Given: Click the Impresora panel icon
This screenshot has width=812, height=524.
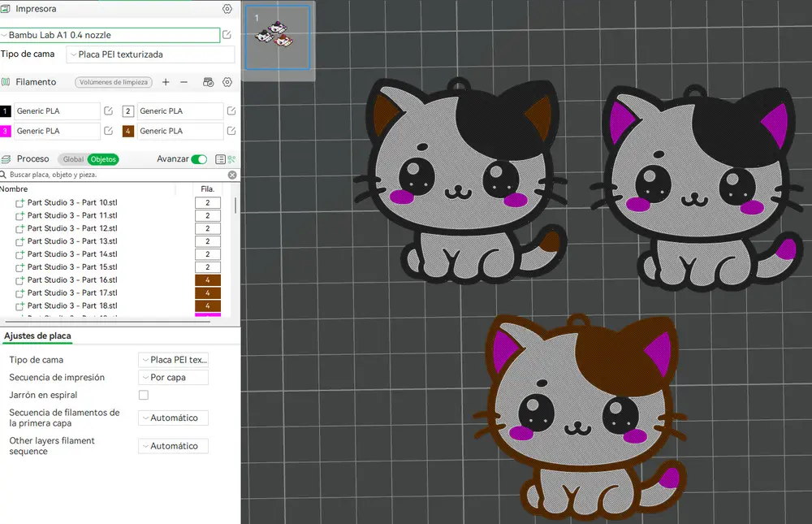Looking at the screenshot, I should (5, 9).
